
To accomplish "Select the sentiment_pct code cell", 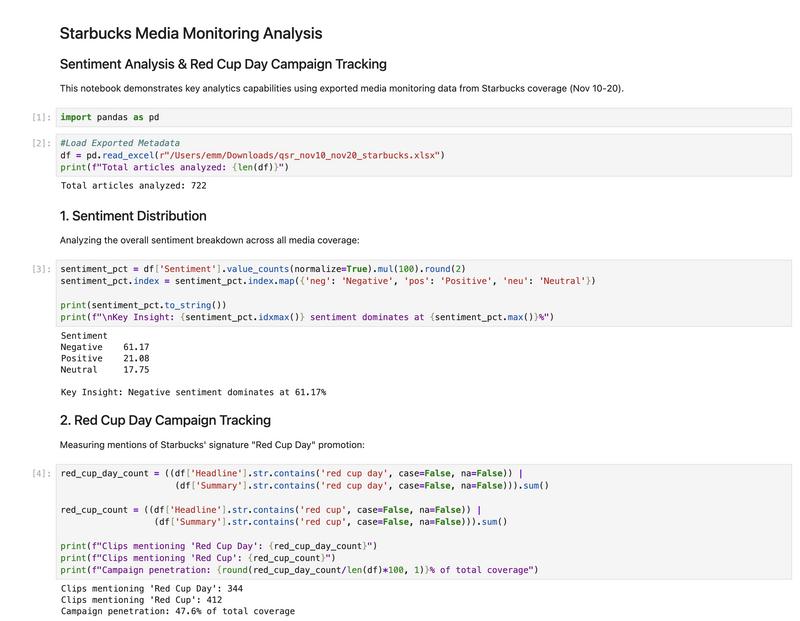I will (x=300, y=290).
